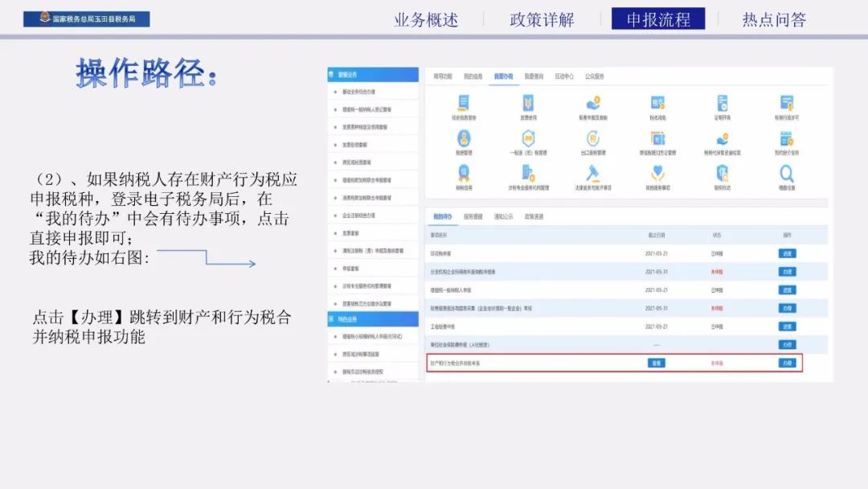Open the 互动中心 tab
868x489 pixels.
coord(564,76)
